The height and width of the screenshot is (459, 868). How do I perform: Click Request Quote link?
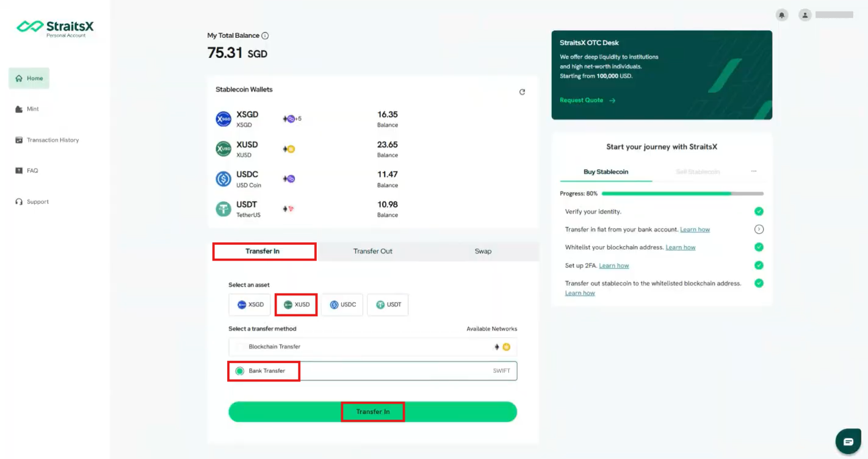pos(587,100)
